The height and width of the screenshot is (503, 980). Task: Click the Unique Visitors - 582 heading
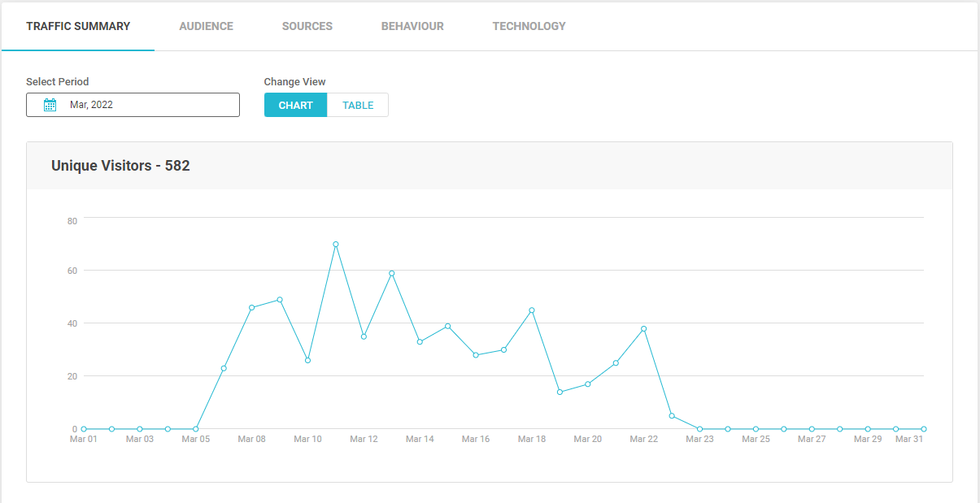tap(120, 166)
